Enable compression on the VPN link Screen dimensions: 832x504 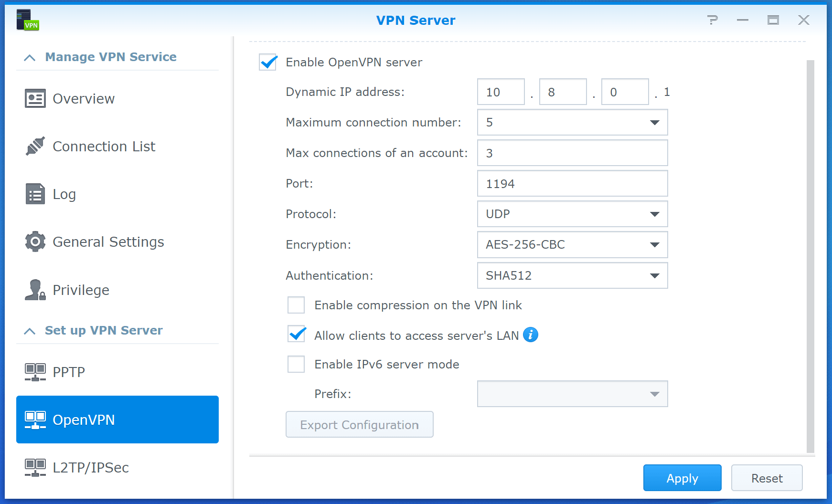tap(296, 305)
